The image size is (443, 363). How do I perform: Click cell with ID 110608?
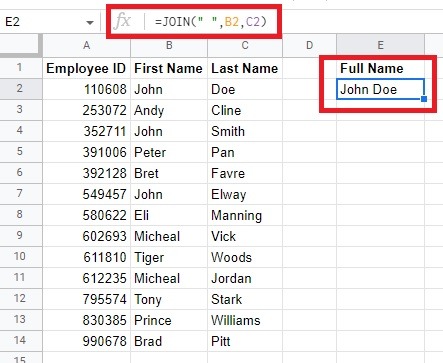click(x=87, y=89)
